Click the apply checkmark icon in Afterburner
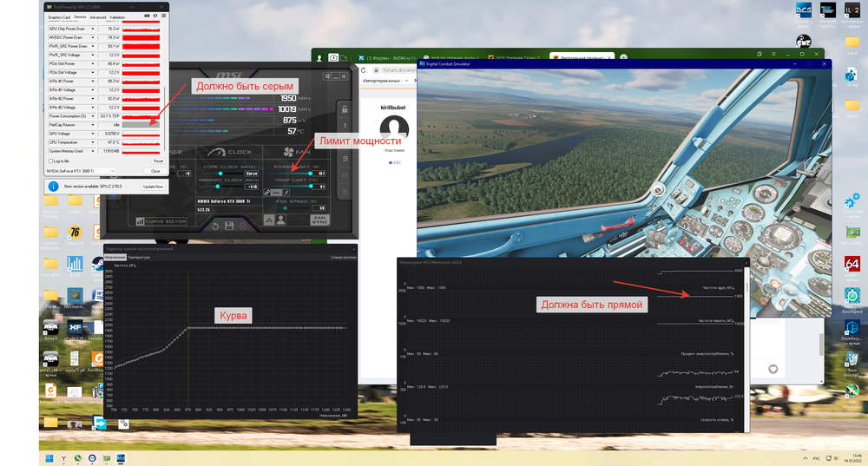 243,226
